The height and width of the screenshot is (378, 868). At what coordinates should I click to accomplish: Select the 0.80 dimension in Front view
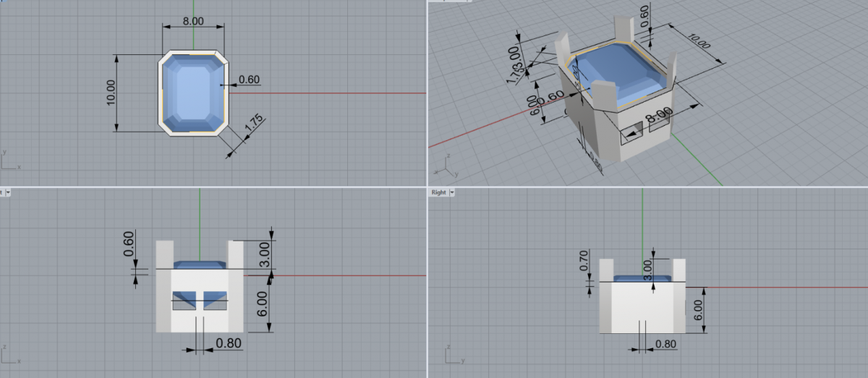pos(229,343)
